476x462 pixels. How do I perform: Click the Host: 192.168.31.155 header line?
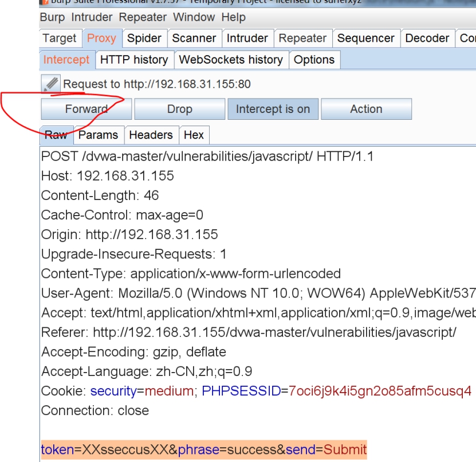click(x=108, y=176)
